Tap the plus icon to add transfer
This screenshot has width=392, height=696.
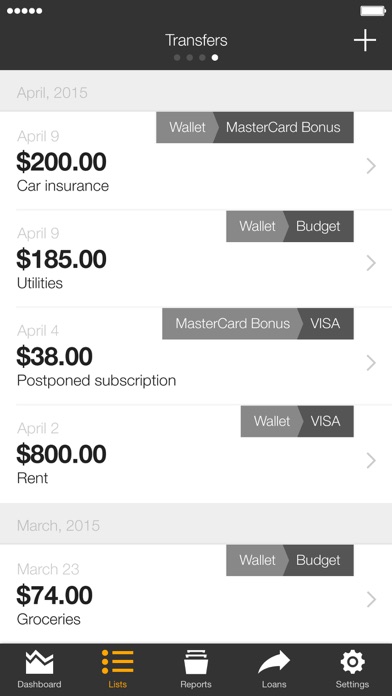[365, 40]
